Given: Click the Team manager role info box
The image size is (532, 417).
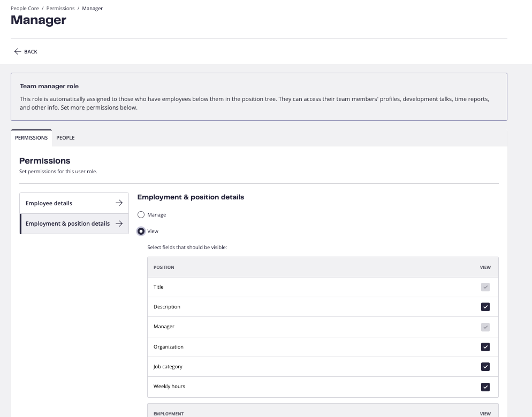Looking at the screenshot, I should tap(259, 97).
